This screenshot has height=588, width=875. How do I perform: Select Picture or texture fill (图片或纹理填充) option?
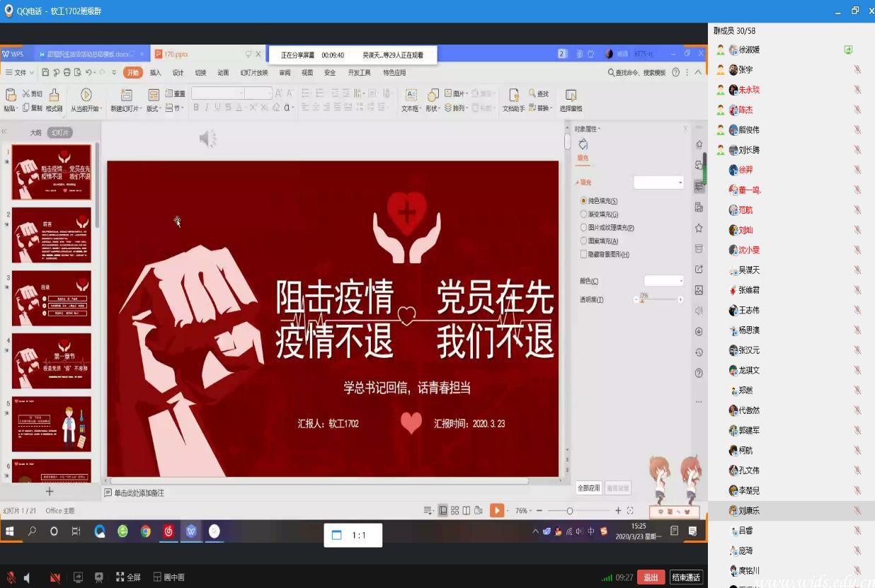[x=584, y=228]
